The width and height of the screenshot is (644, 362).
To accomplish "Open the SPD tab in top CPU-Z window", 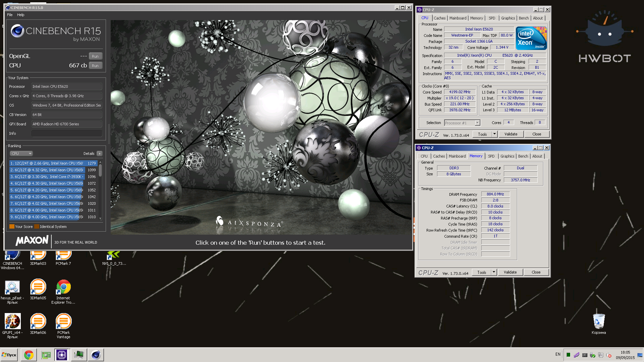I will [492, 18].
